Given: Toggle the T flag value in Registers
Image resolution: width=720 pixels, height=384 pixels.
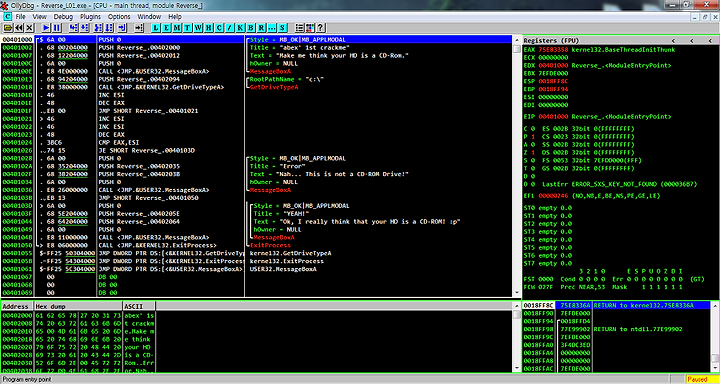Looking at the screenshot, I should pos(533,169).
